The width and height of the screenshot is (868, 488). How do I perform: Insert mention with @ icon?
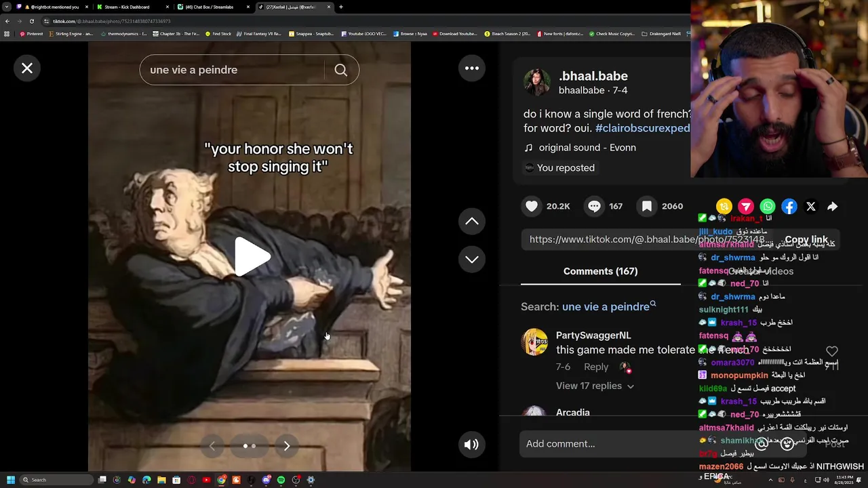(762, 444)
